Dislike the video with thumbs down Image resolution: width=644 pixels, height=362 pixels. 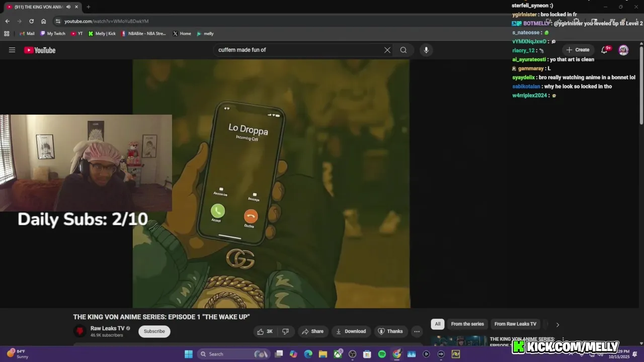pos(285,331)
